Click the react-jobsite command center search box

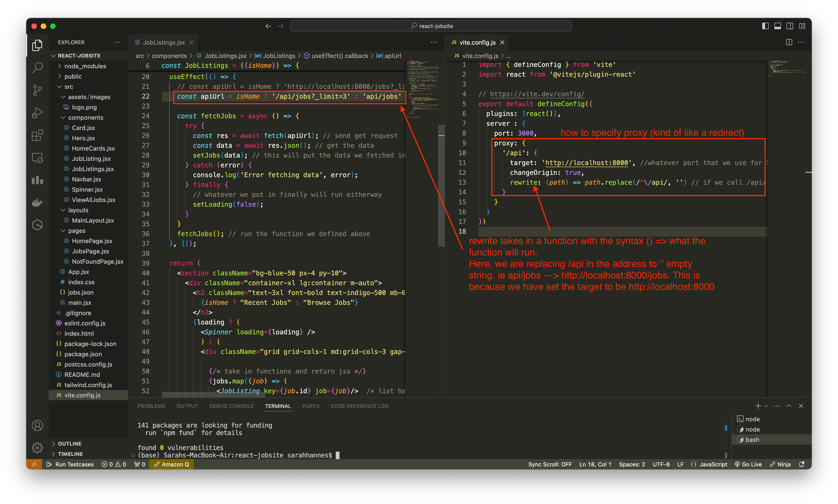point(431,26)
